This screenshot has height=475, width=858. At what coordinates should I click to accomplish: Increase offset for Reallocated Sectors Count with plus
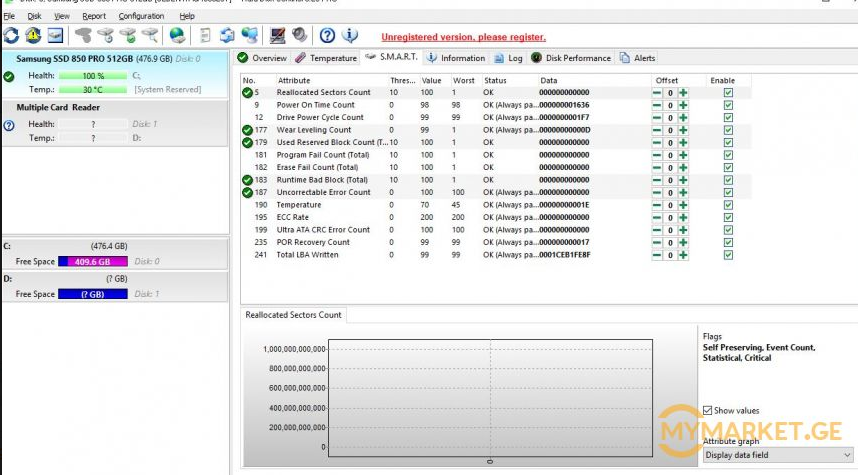pos(683,92)
